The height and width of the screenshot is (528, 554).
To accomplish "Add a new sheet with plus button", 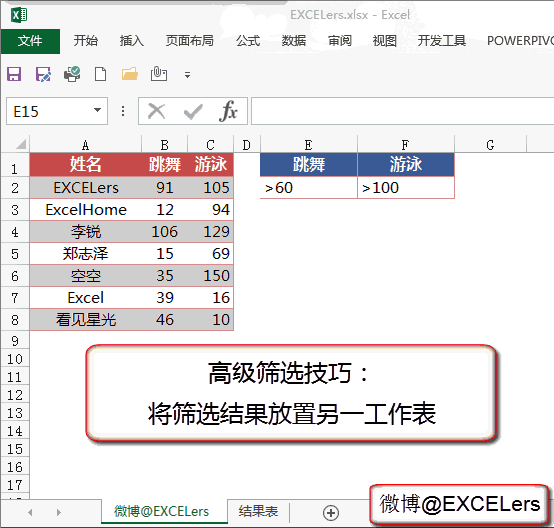I will click(x=331, y=513).
